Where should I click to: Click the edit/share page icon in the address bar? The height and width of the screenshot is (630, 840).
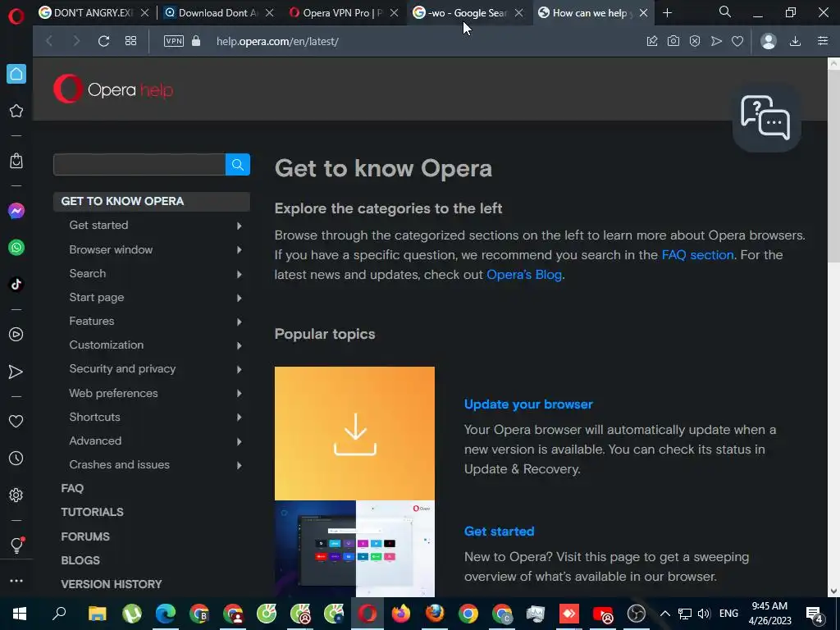[x=652, y=41]
